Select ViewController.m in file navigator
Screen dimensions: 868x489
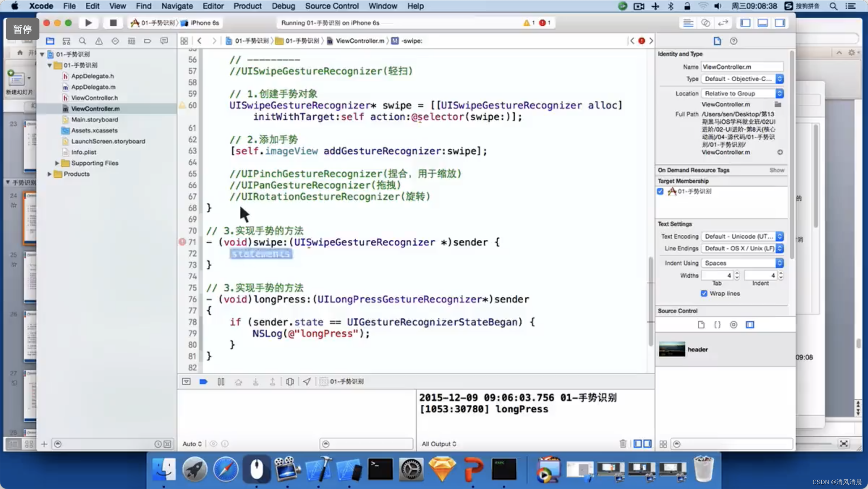click(95, 109)
